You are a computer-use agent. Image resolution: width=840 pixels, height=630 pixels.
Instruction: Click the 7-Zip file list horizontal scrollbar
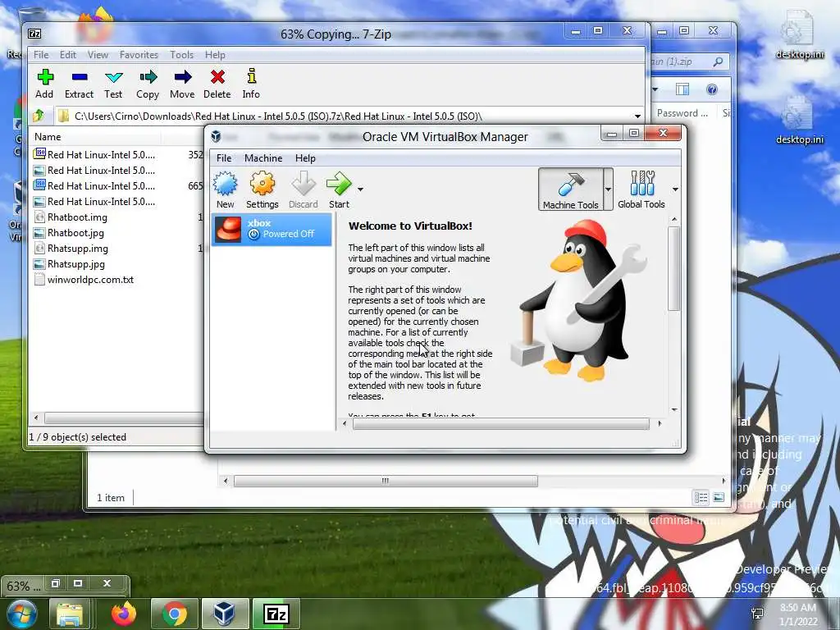(x=125, y=418)
